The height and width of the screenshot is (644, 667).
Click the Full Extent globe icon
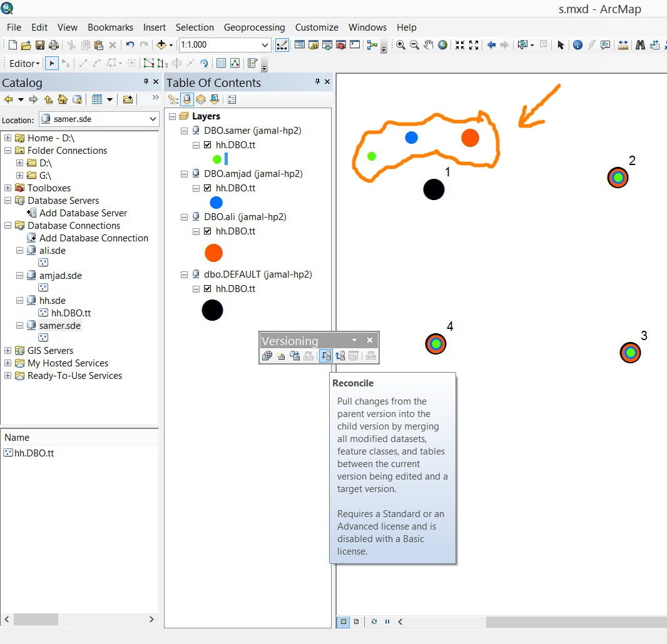(442, 45)
